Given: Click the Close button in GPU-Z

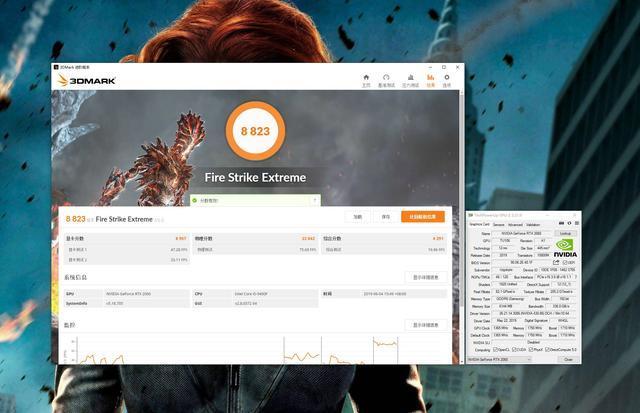Looking at the screenshot, I should coord(568,360).
